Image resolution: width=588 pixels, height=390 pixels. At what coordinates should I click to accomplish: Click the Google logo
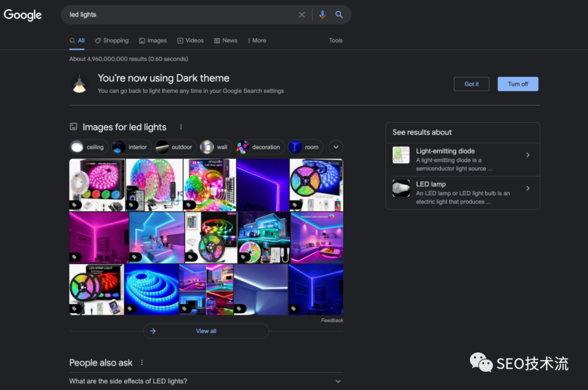click(x=23, y=15)
